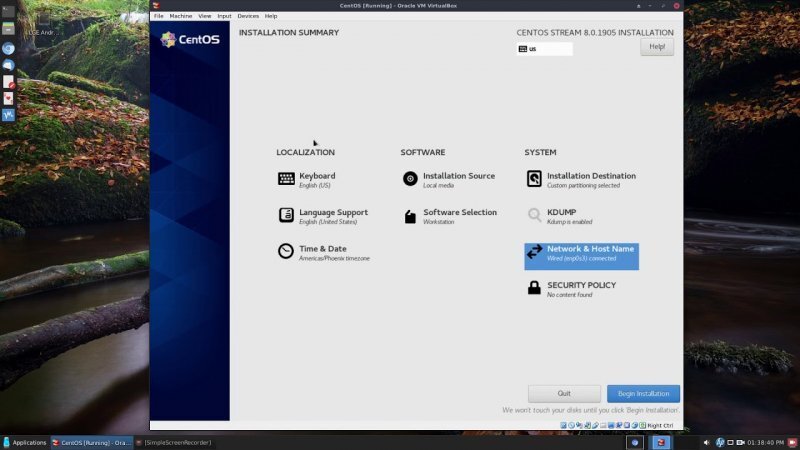Click the CentOS logo

pos(190,39)
